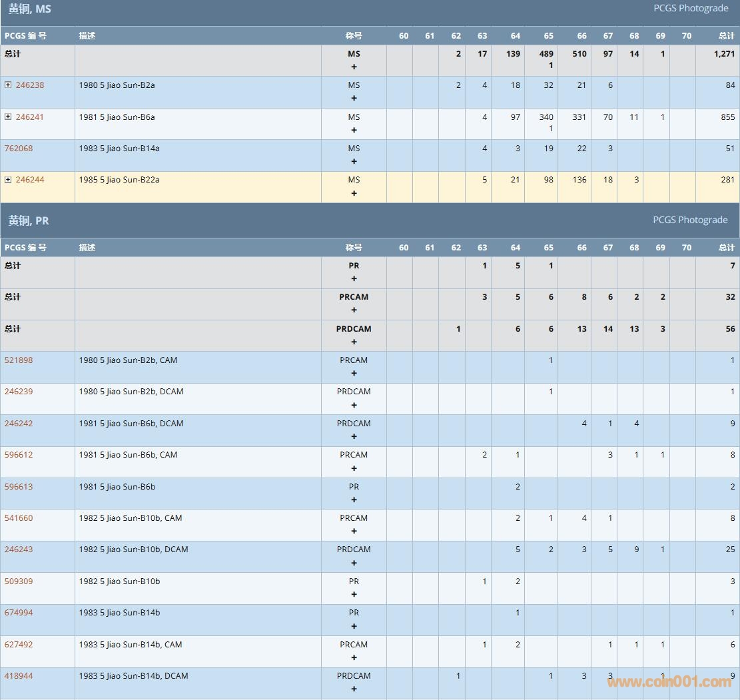
Task: Open PCGS number 521898 link
Action: [x=19, y=360]
